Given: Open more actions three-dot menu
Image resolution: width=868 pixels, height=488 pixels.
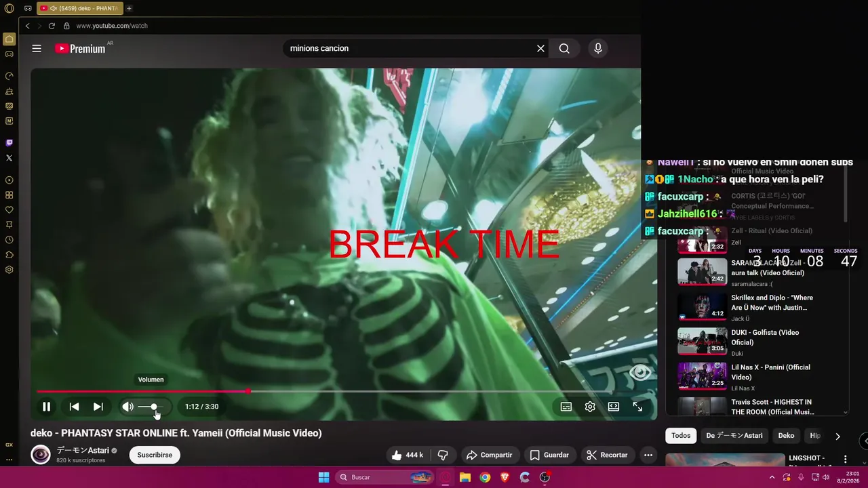Looking at the screenshot, I should pyautogui.click(x=648, y=455).
